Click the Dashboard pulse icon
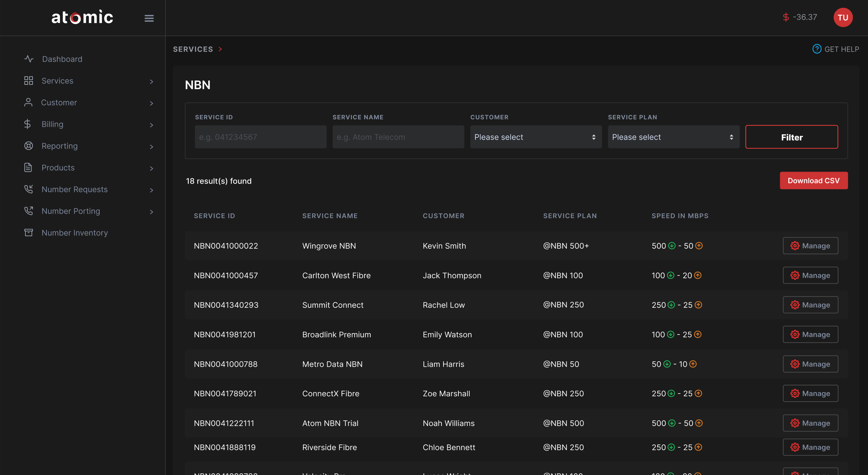Viewport: 868px width, 475px height. (x=29, y=59)
